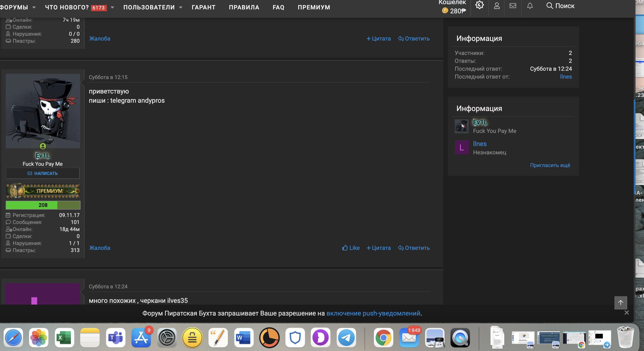Click Жалоба under the Ev1L post
Image resolution: width=644 pixels, height=351 pixels.
pyautogui.click(x=100, y=248)
